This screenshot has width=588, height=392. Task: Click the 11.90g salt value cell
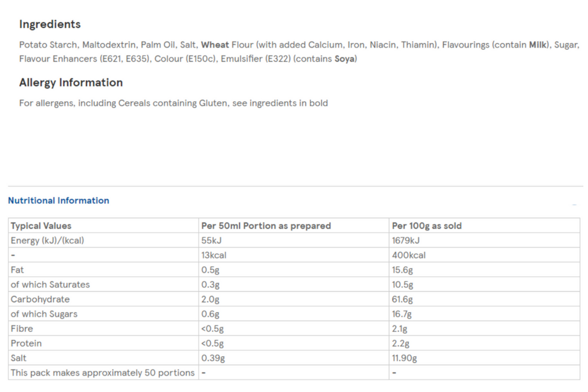(404, 358)
